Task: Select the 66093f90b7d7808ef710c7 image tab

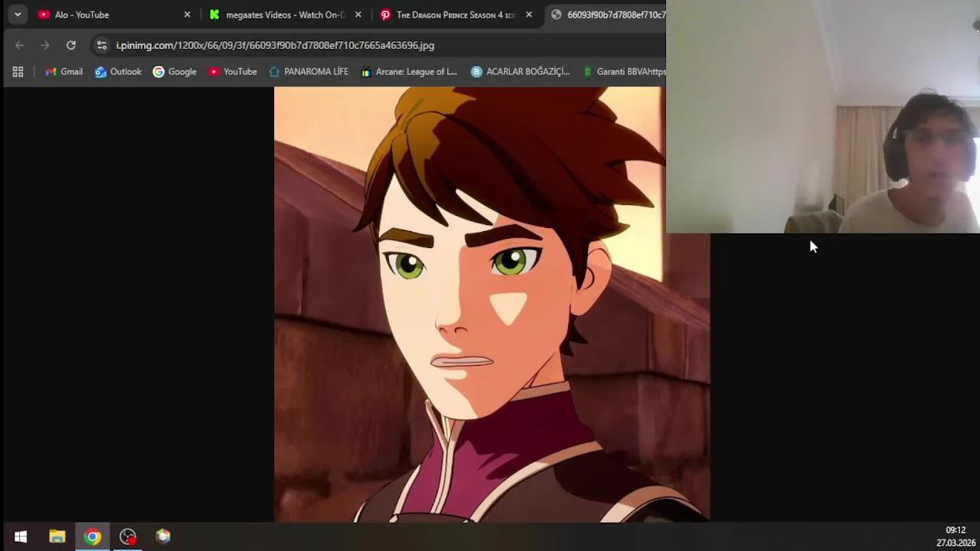Action: 605,15
